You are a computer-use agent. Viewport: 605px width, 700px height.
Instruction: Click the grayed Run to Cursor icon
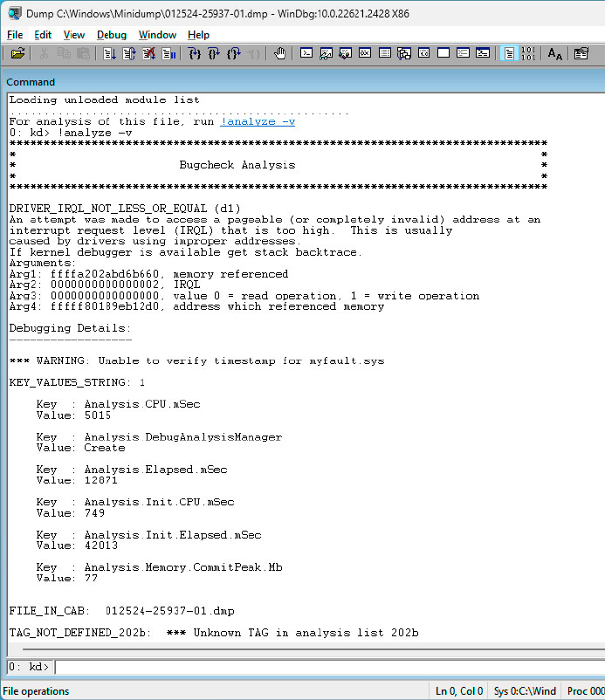[253, 53]
